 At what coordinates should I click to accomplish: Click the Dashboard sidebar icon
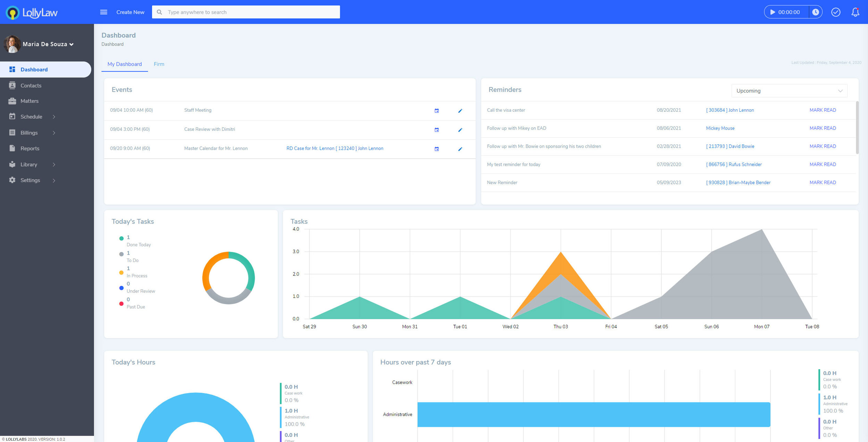pos(12,69)
